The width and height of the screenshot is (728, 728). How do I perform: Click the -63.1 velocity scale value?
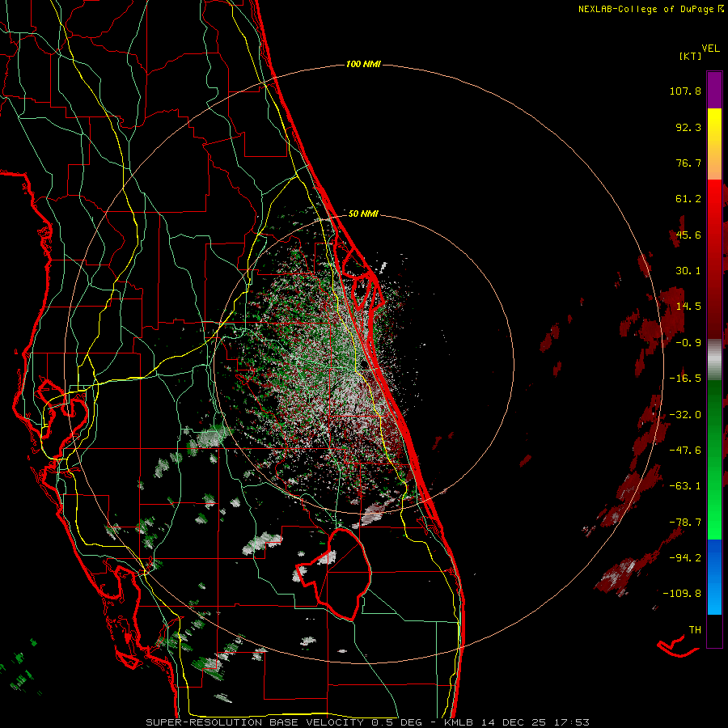point(685,486)
